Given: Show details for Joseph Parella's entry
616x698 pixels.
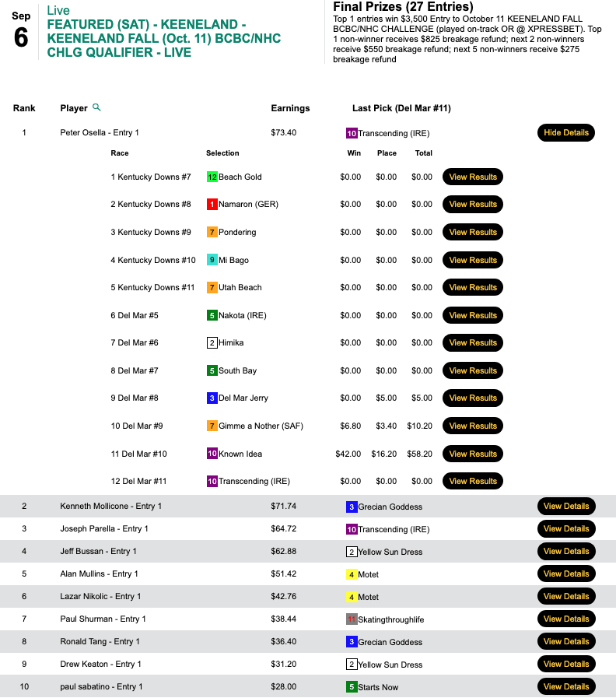Looking at the screenshot, I should pyautogui.click(x=565, y=529).
